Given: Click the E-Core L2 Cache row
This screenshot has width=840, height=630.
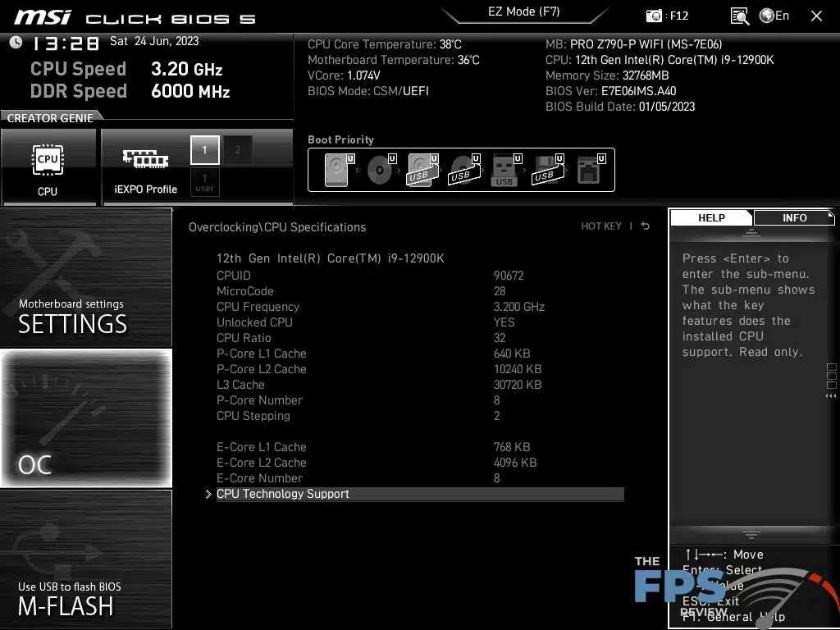Looking at the screenshot, I should point(420,463).
